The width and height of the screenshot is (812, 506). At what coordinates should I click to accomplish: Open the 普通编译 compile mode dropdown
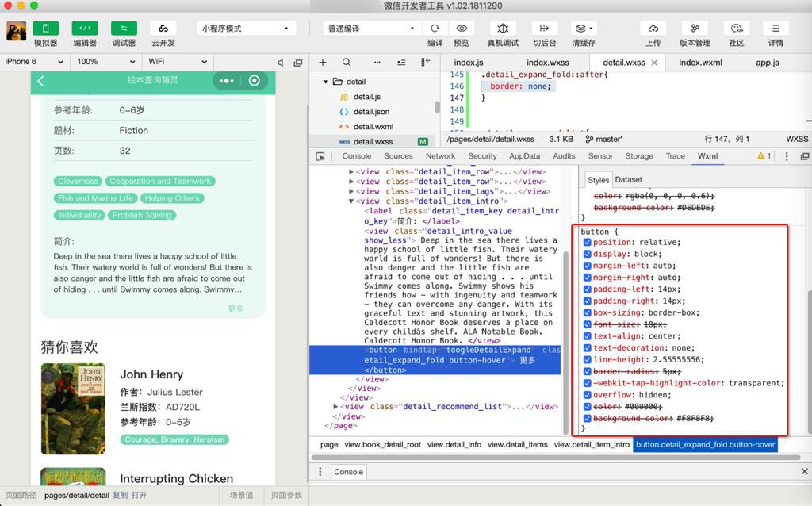[x=372, y=29]
